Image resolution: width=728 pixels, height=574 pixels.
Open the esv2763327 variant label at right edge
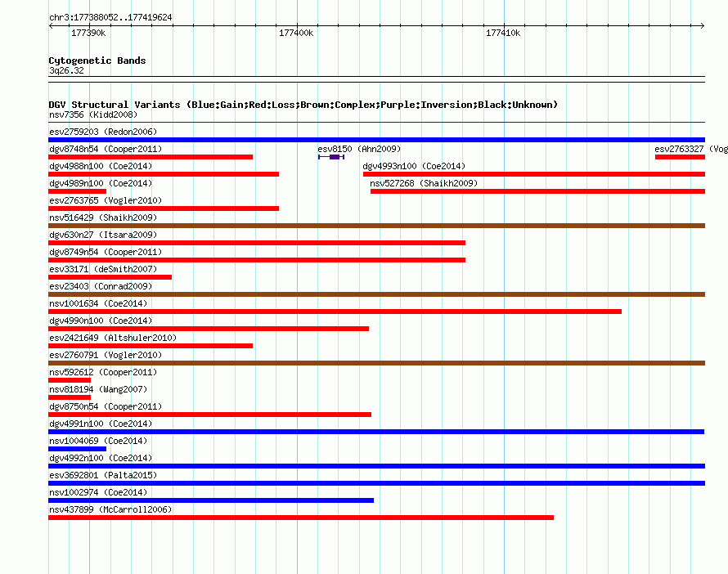click(x=691, y=149)
